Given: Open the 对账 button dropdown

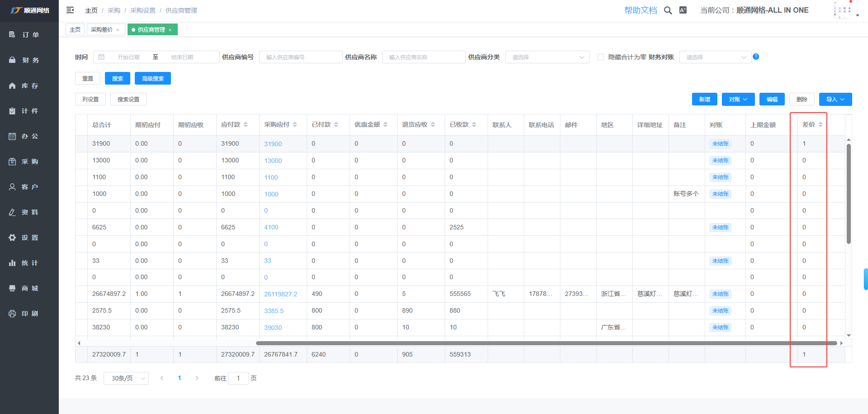Looking at the screenshot, I should 738,99.
